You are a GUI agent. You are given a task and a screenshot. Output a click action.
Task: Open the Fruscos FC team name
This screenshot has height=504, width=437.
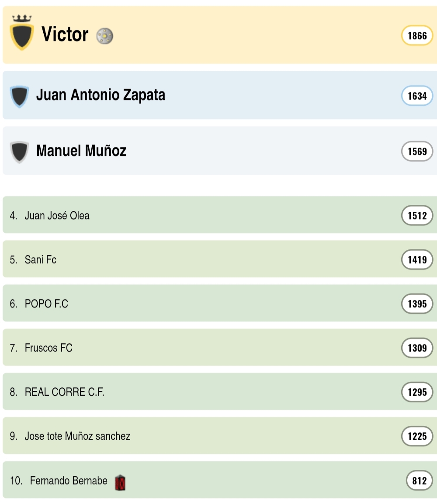49,348
